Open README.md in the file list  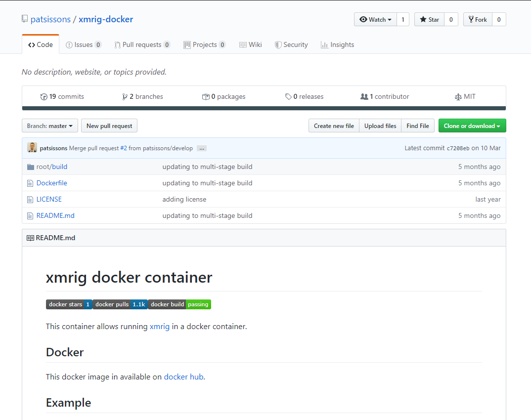pyautogui.click(x=55, y=215)
